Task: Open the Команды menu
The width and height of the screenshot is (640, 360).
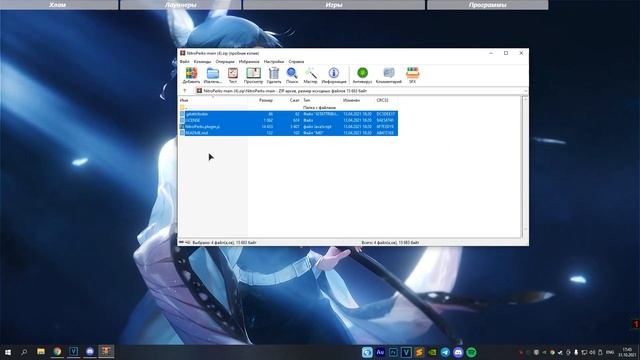Action: point(202,62)
